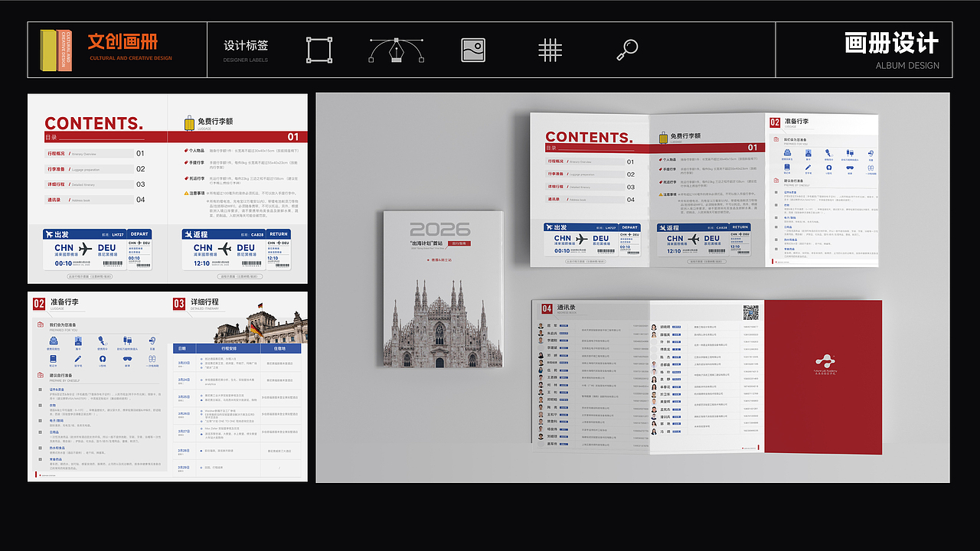Click number 04 in flat contents list
This screenshot has height=551, width=980.
140,200
